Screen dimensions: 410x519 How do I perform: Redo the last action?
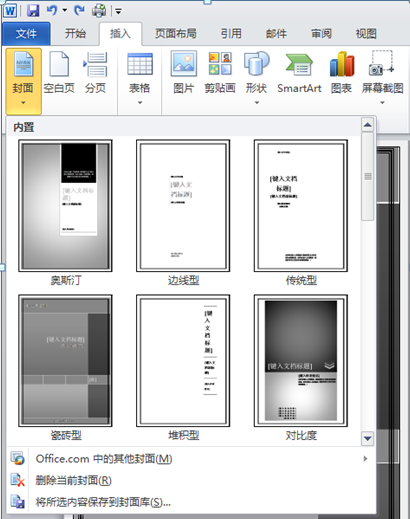(79, 10)
